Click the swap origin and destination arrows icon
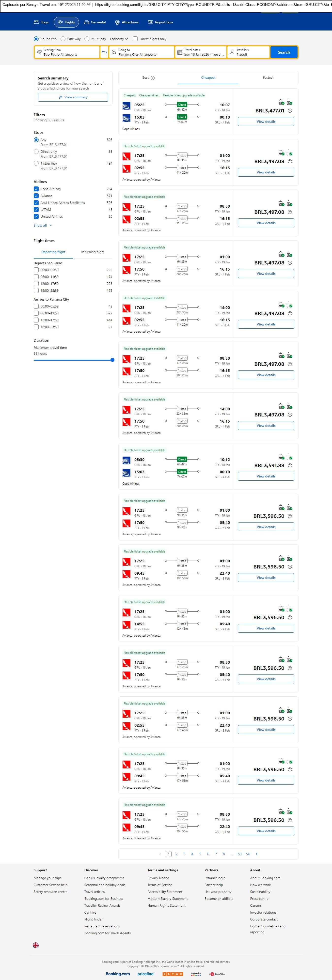Image resolution: width=332 pixels, height=980 pixels. (104, 52)
